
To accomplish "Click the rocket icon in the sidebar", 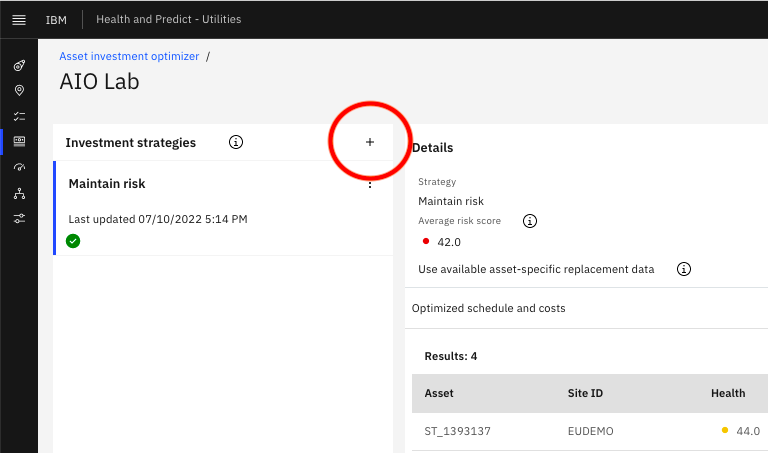I will [19, 65].
